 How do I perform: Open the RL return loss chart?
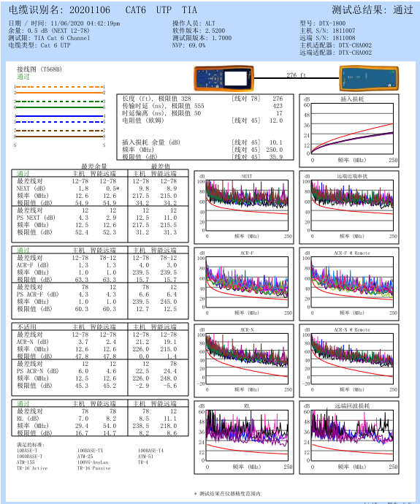click(244, 438)
